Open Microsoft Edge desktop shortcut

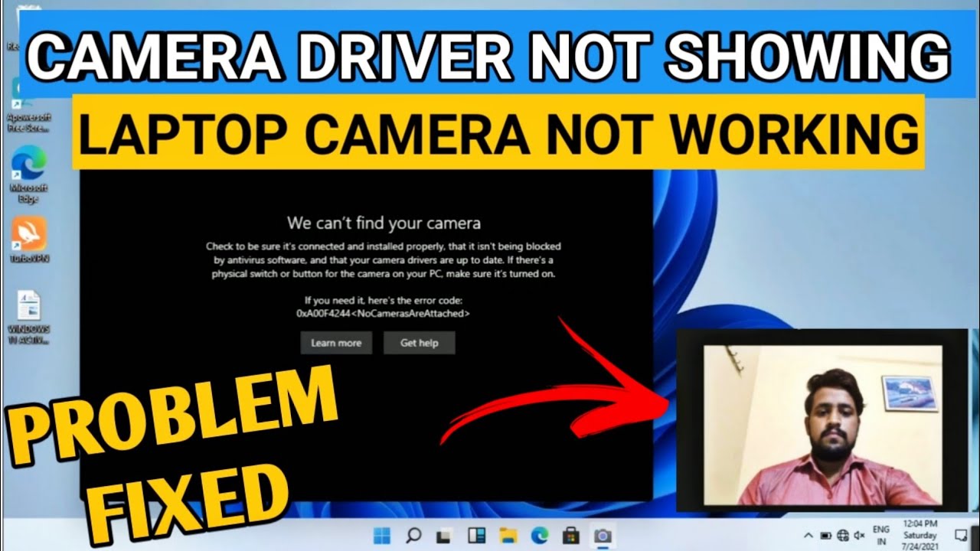pos(28,174)
